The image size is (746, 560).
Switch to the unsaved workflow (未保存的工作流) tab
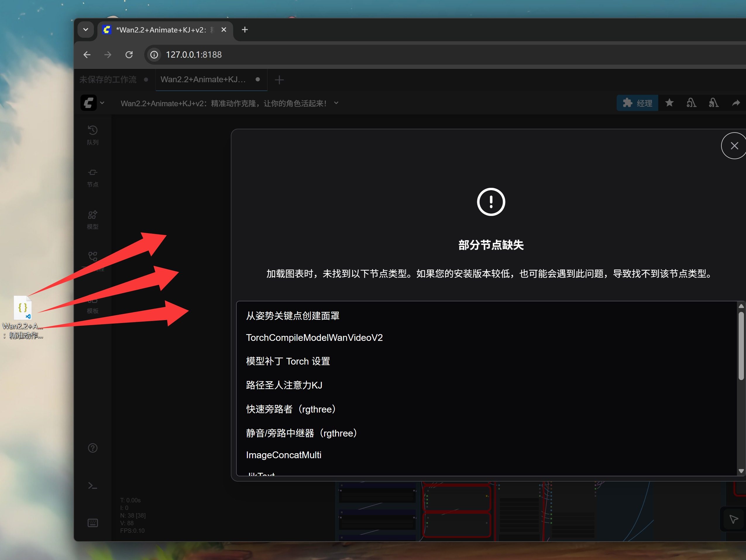tap(108, 80)
